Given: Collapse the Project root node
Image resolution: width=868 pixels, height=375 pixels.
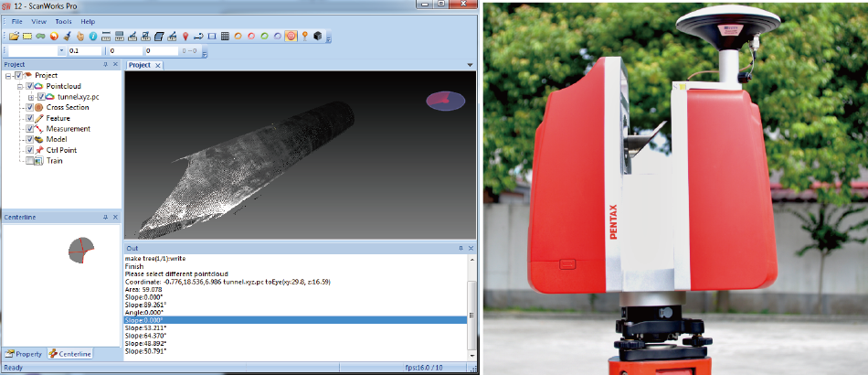Looking at the screenshot, I should click(8, 75).
